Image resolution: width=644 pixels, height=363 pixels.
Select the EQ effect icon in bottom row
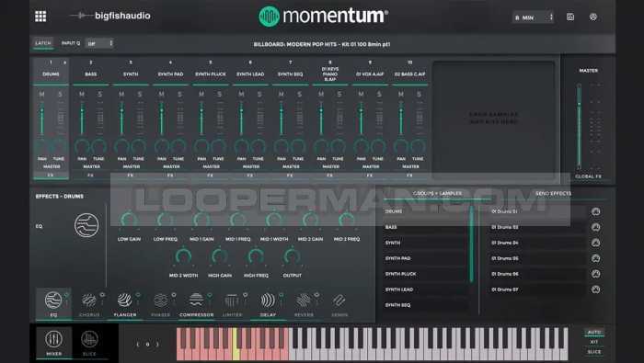(x=53, y=301)
